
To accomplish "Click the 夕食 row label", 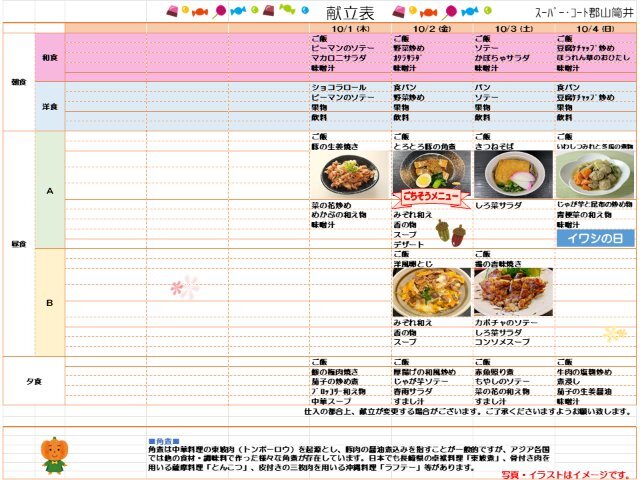I will [x=34, y=382].
